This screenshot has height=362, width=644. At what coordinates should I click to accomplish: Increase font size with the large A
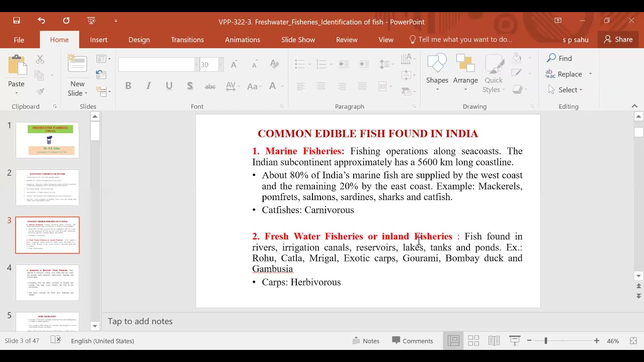[x=234, y=64]
